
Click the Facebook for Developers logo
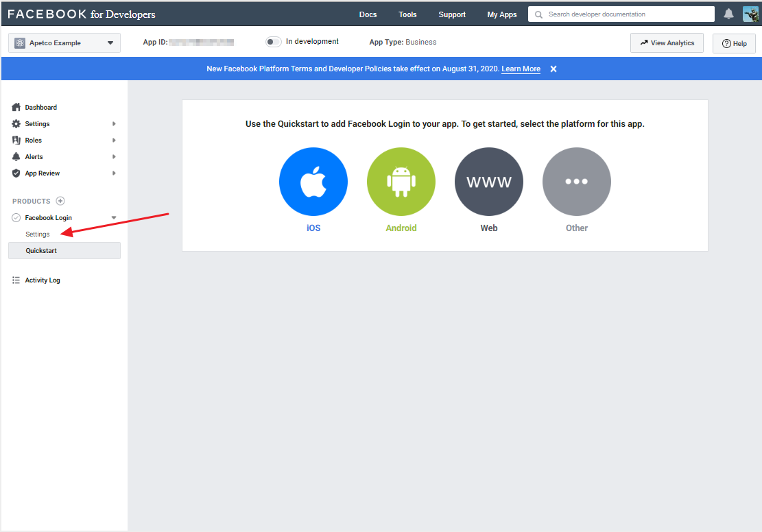tap(82, 14)
